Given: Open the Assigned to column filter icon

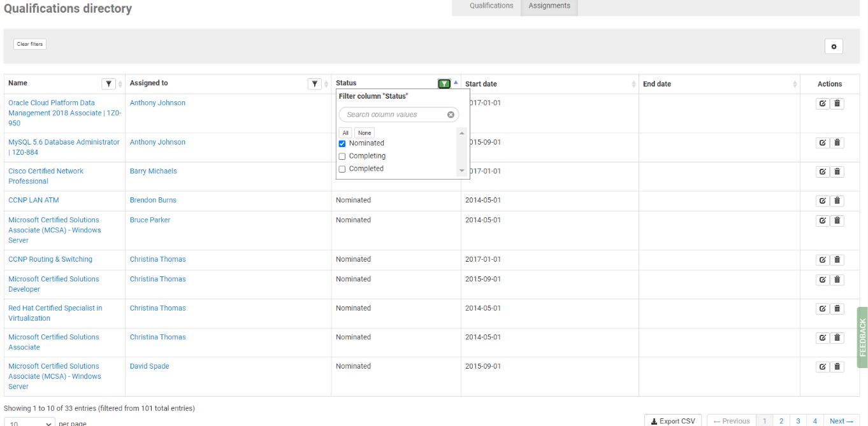Looking at the screenshot, I should [x=315, y=84].
